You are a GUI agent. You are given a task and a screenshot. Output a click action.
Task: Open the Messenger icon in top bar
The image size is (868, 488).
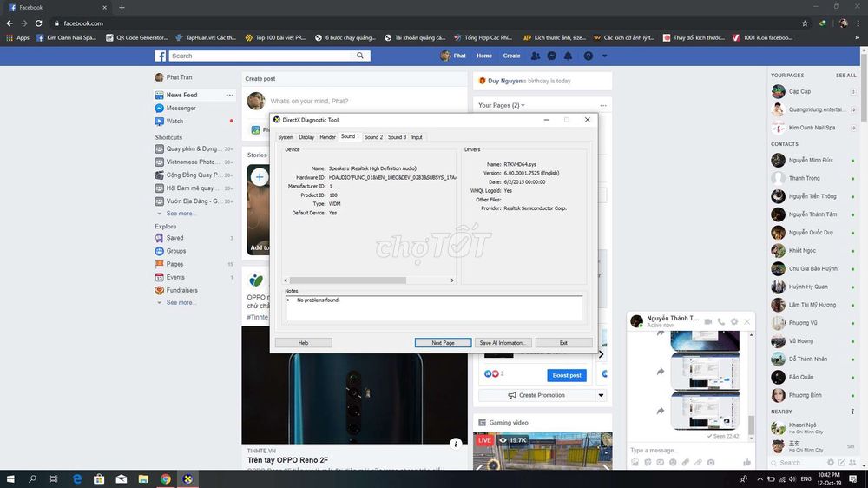coord(552,56)
